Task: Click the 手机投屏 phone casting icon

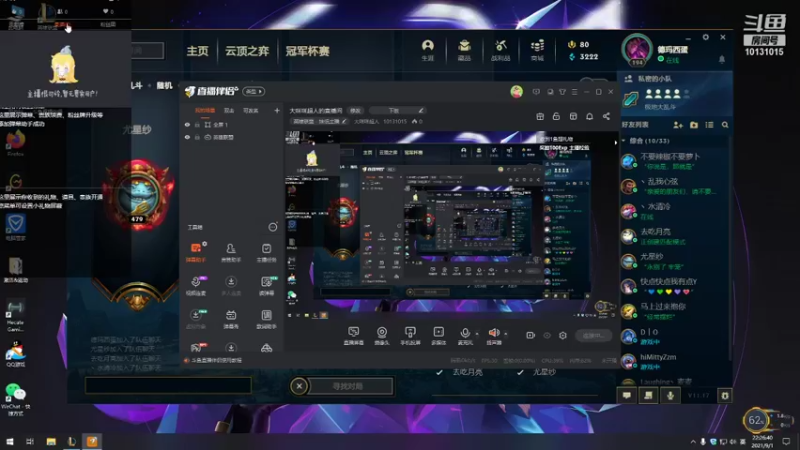Action: click(410, 336)
